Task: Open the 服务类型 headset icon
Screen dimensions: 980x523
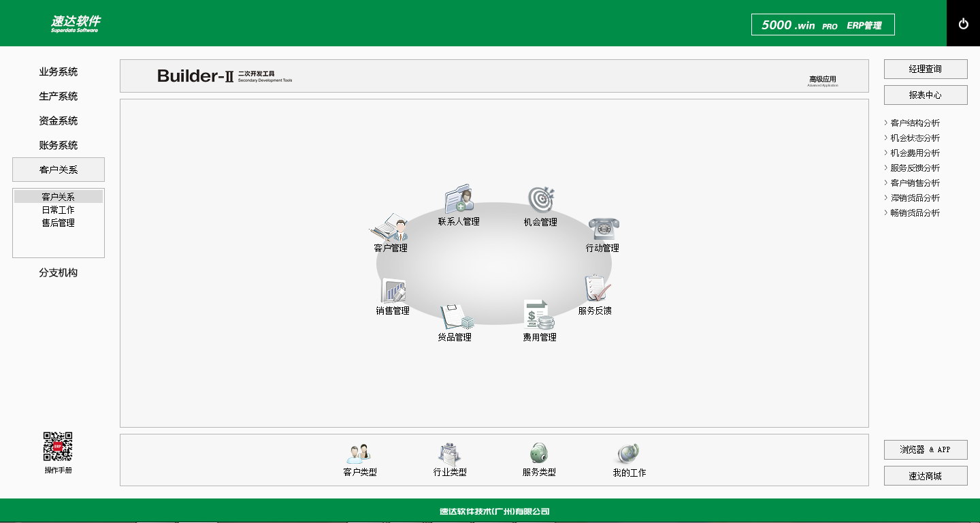Action: [x=539, y=454]
